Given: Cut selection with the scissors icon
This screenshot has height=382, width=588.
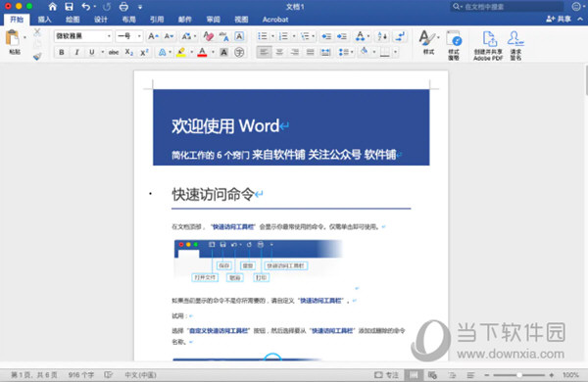Looking at the screenshot, I should (x=37, y=32).
